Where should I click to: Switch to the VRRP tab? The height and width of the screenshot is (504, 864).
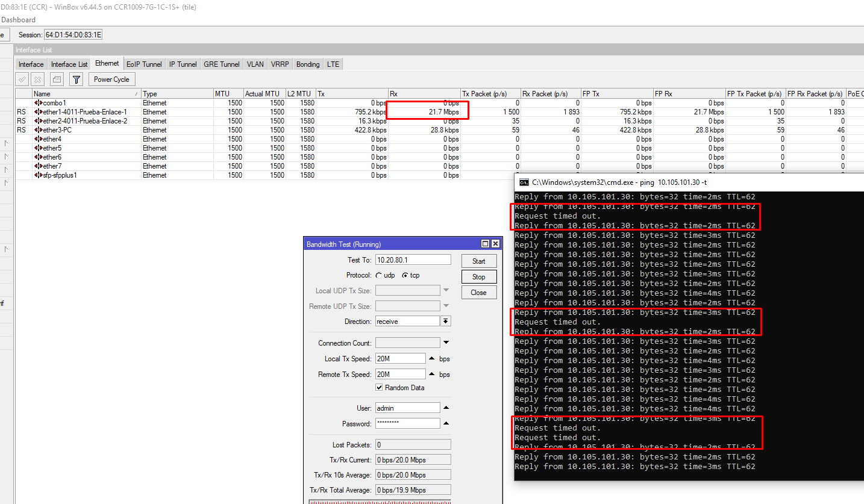(x=280, y=64)
